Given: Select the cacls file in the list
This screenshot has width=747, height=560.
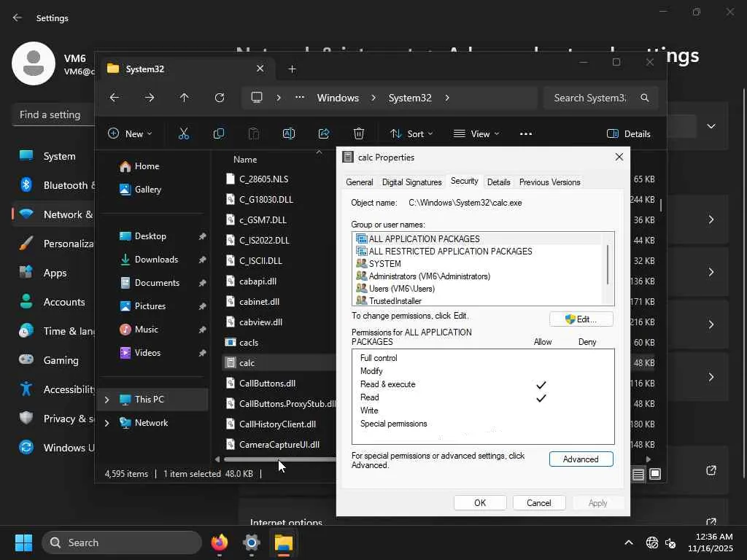Looking at the screenshot, I should point(248,343).
